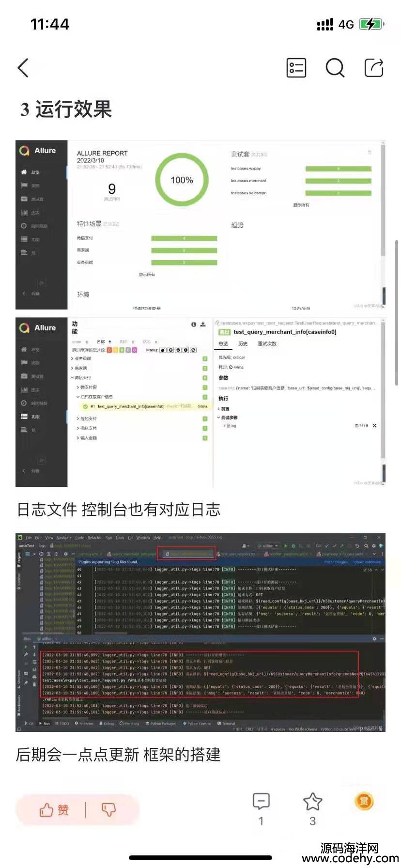This screenshot has width=401, height=868.
Task: Expand the 业务员端 tree node
Action: (x=81, y=358)
